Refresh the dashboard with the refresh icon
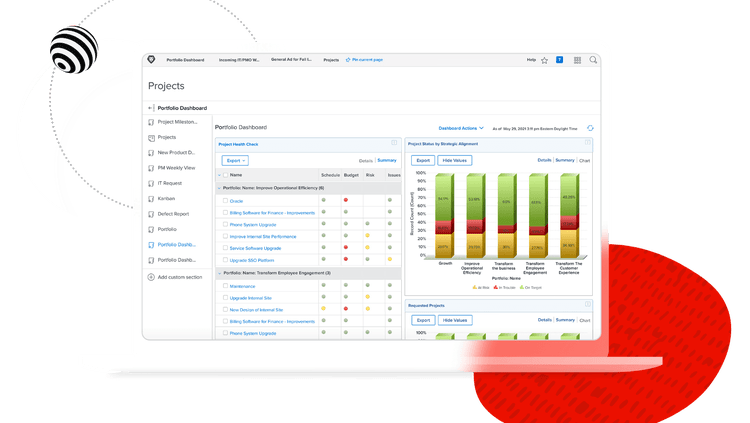 point(590,128)
